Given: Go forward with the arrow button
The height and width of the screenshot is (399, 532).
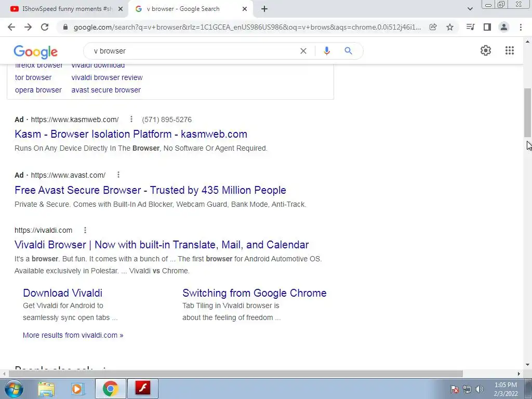Looking at the screenshot, I should 28,27.
